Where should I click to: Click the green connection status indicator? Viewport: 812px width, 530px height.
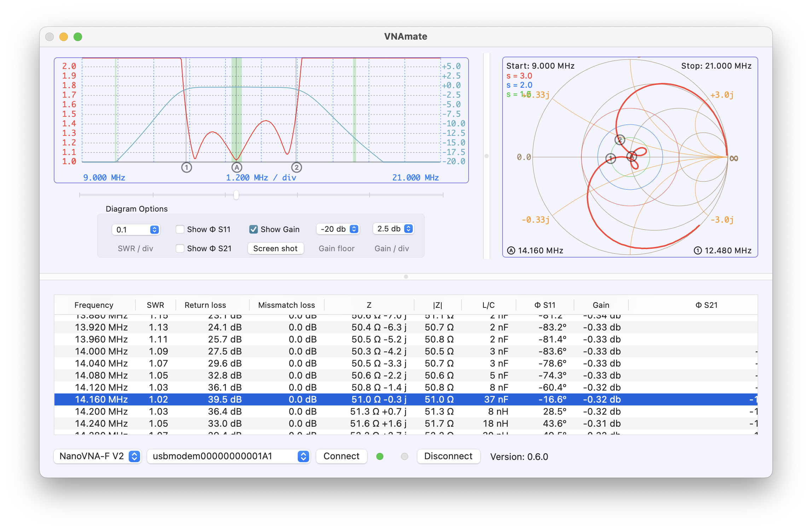[380, 456]
